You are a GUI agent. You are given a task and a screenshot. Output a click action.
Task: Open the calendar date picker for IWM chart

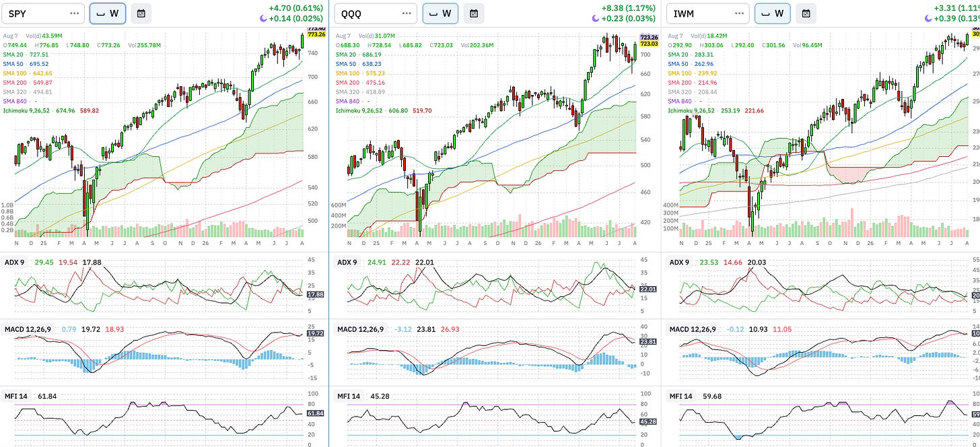pyautogui.click(x=806, y=13)
